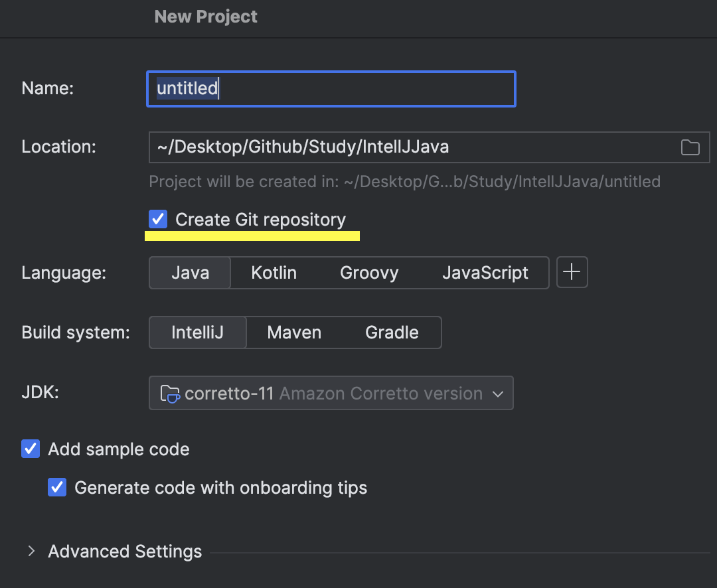Select Java as the language
717x588 pixels.
point(190,273)
